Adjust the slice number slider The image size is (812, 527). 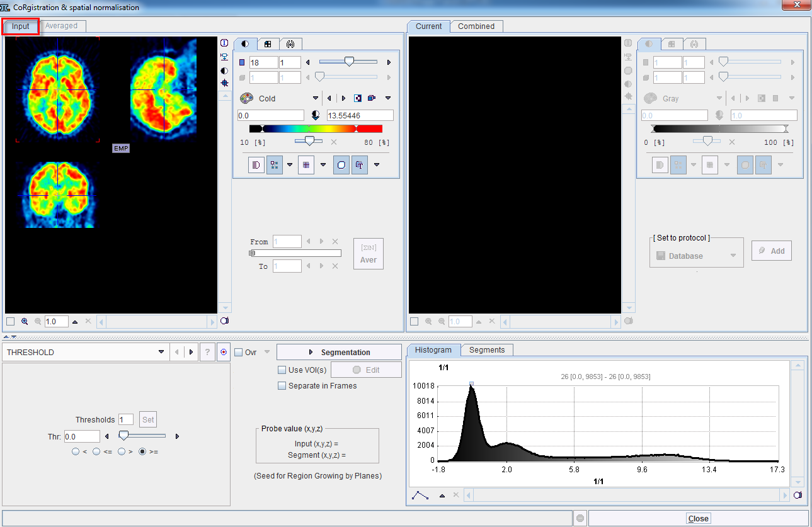[x=348, y=62]
